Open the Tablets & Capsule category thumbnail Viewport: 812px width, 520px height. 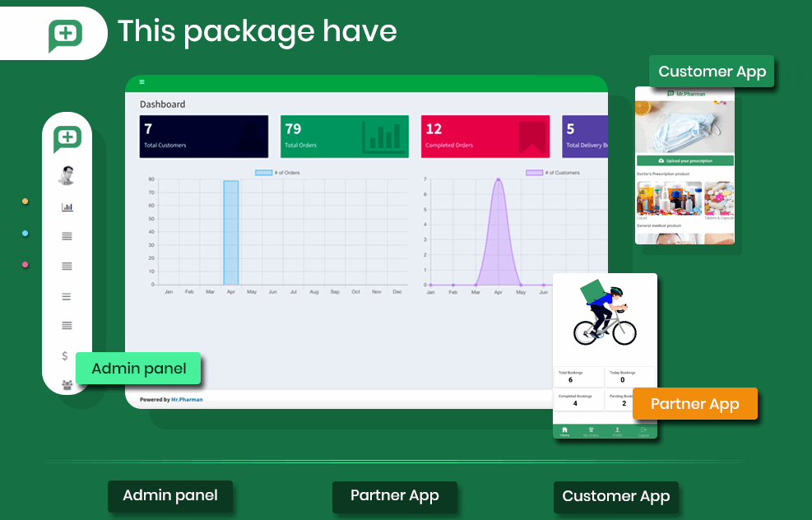pos(719,197)
